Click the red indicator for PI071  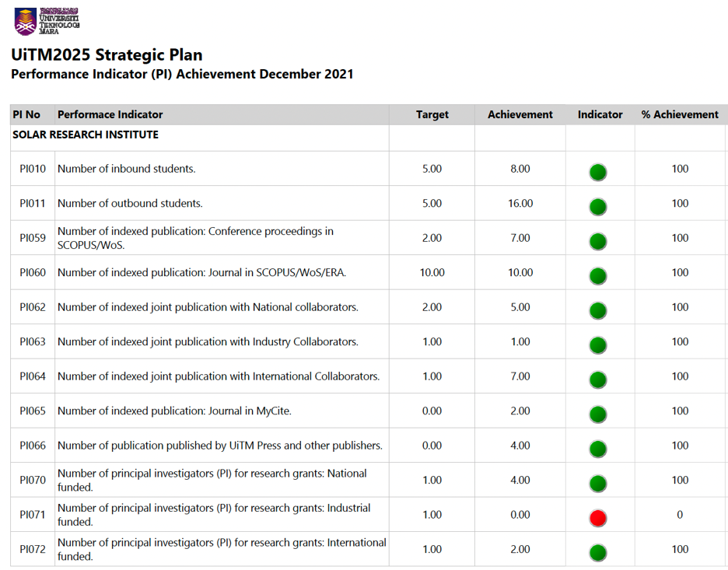pos(597,518)
